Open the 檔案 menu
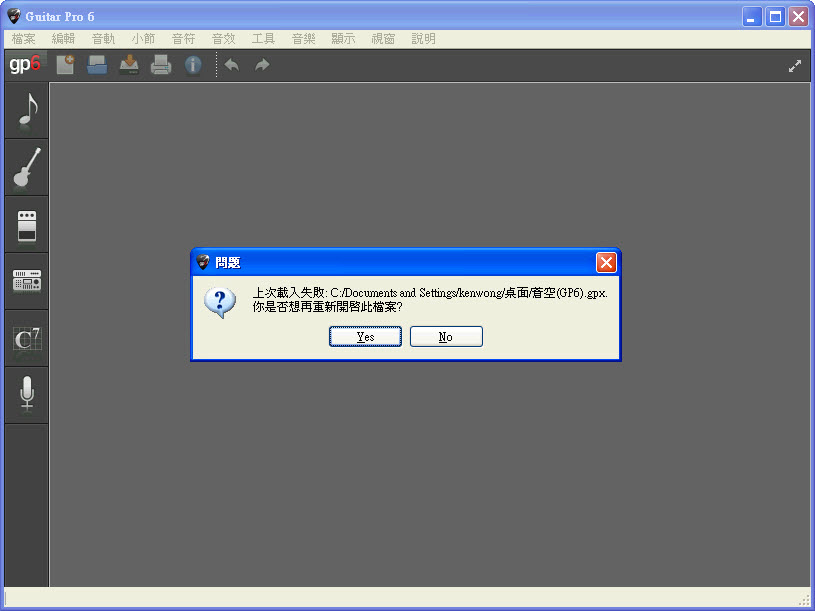The width and height of the screenshot is (815, 611). [x=23, y=39]
